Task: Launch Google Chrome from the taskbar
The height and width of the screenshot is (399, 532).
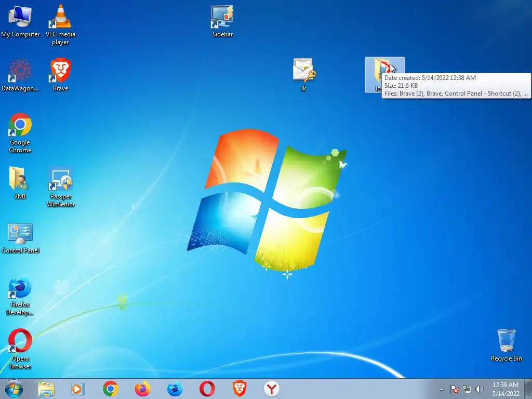Action: pos(111,389)
